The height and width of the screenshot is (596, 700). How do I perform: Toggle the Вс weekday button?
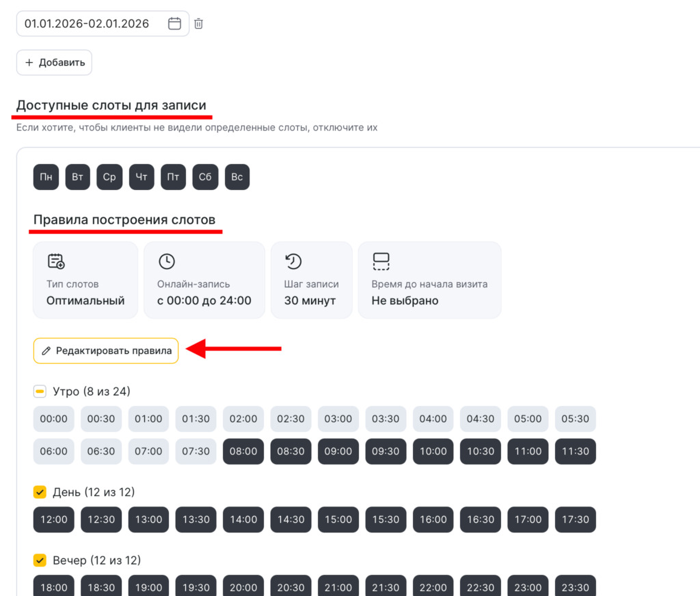[237, 177]
